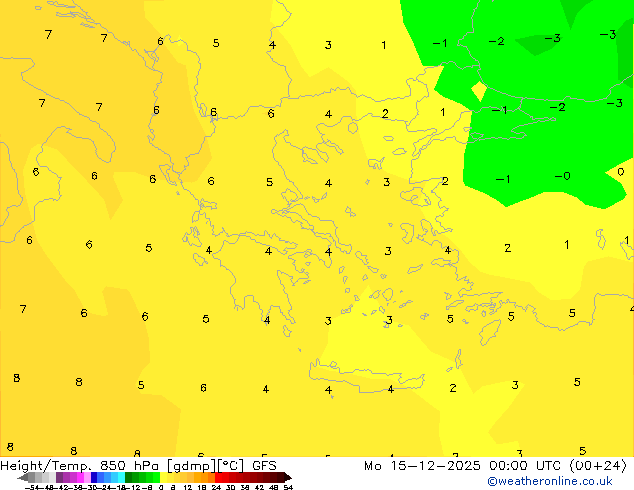The width and height of the screenshot is (634, 490).
Task: Pick the bright magenta legend swatch
Action: pos(80,477)
